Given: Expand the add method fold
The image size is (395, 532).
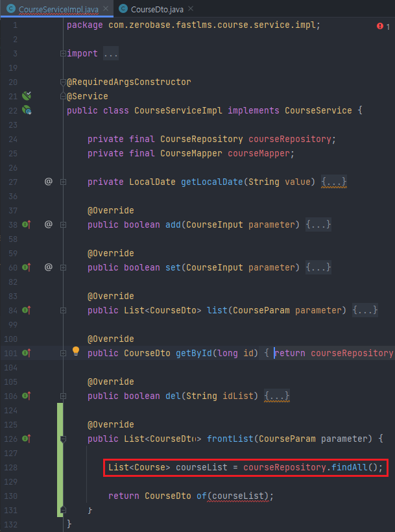Looking at the screenshot, I should tap(63, 225).
